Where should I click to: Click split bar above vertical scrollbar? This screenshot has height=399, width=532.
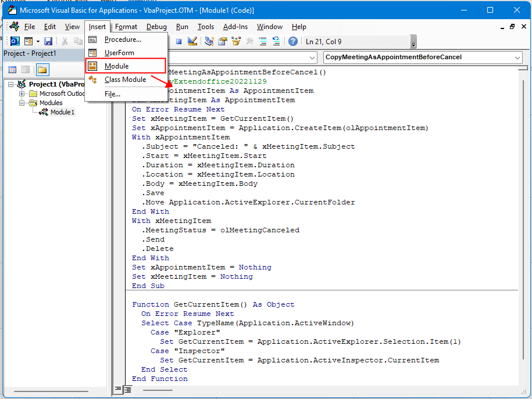(523, 68)
